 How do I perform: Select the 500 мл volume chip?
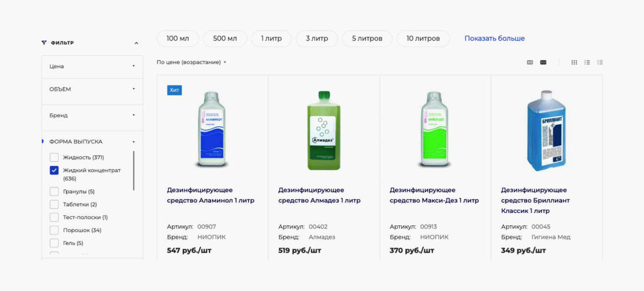point(225,39)
